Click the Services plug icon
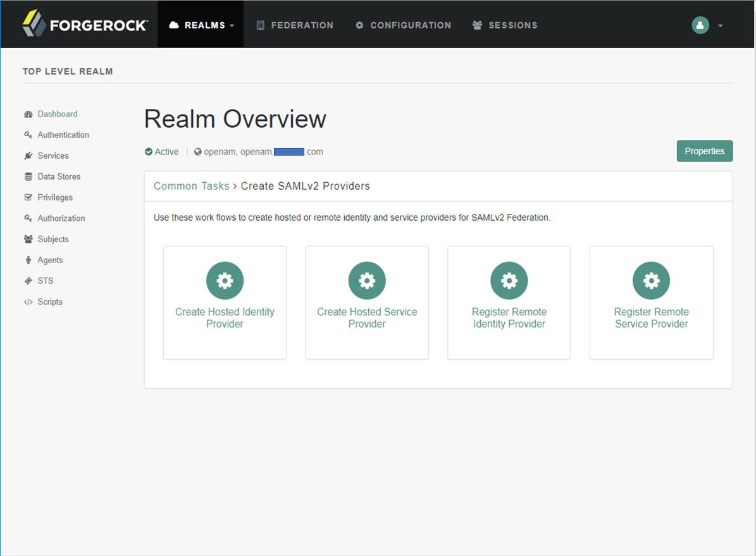 coord(28,156)
